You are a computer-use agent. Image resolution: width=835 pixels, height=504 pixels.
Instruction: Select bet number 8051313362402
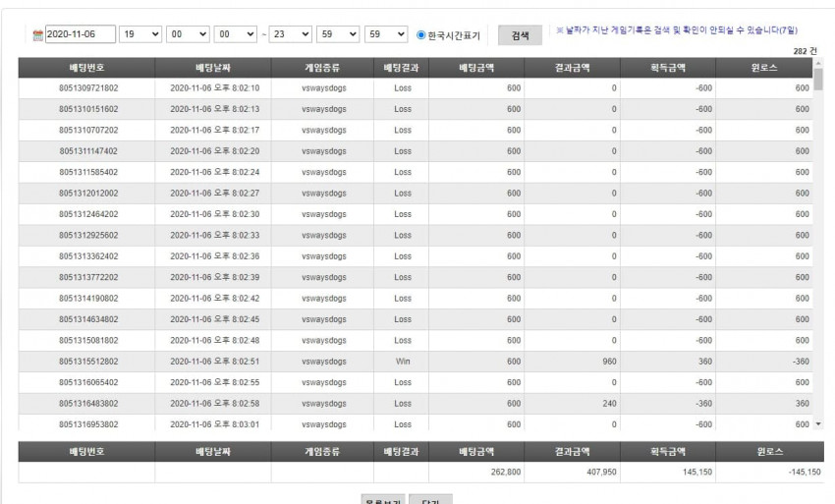(88, 256)
